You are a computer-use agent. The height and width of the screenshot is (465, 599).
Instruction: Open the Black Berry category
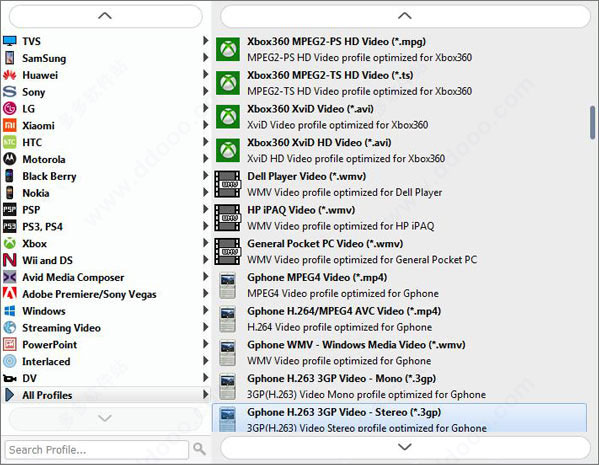tap(106, 176)
